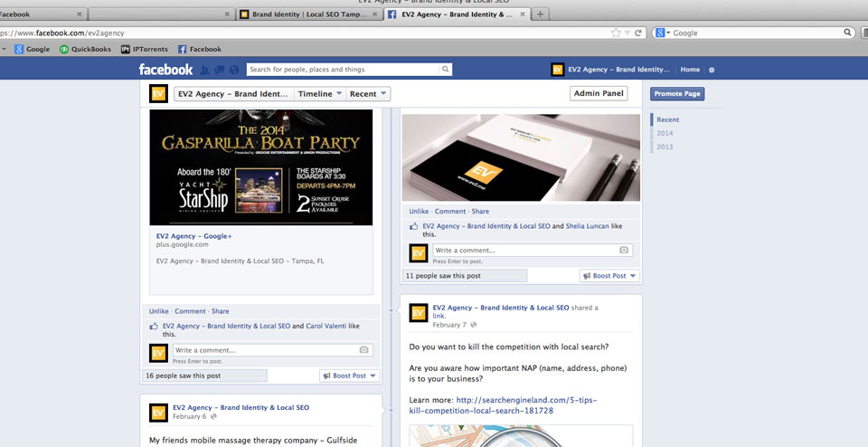Click the search magnifier button on Facebook

pos(445,70)
